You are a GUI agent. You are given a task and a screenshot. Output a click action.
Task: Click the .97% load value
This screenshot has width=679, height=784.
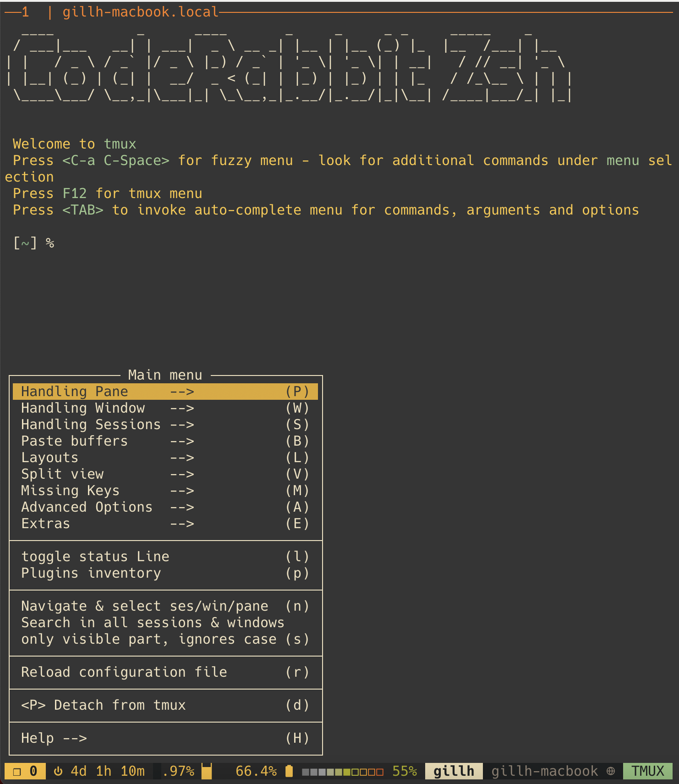pos(179,771)
